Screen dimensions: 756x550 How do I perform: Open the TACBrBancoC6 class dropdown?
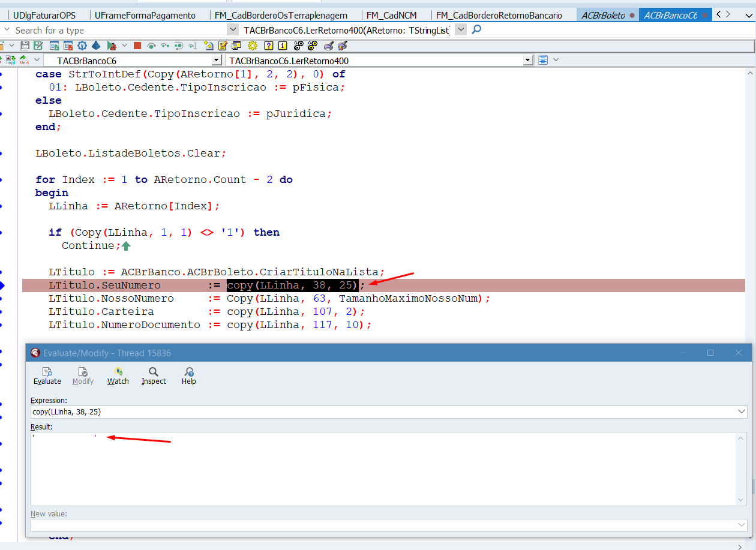[217, 61]
